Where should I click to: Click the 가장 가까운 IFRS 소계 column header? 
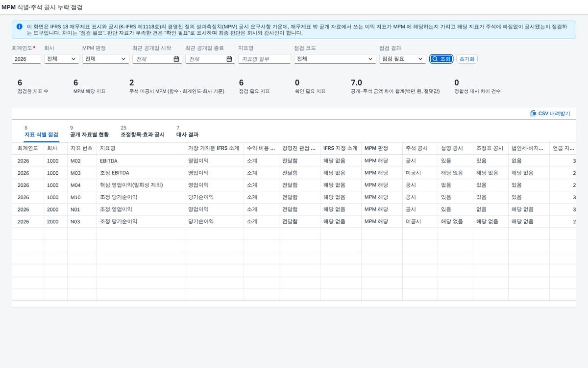click(x=214, y=148)
